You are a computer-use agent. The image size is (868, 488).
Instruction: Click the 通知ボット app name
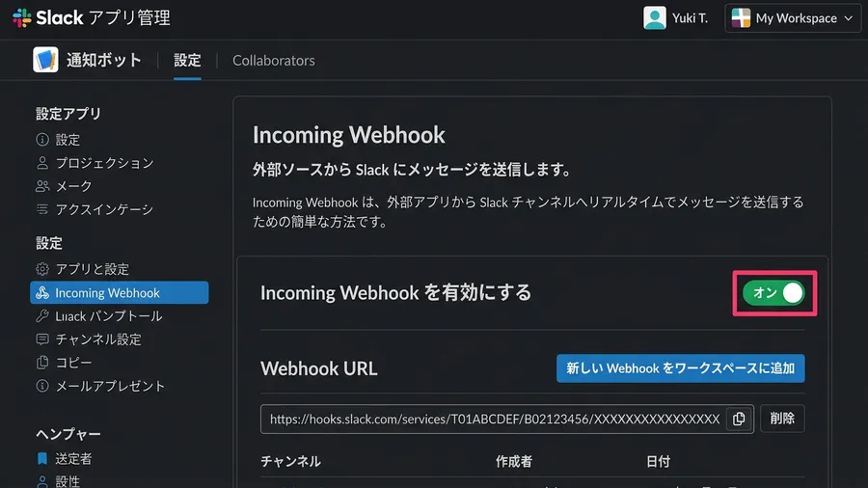104,60
